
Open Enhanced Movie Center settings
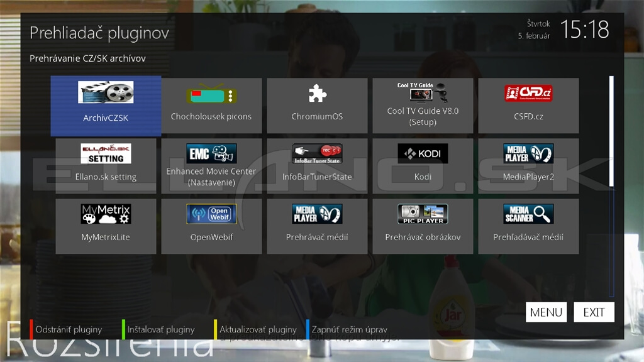(x=211, y=166)
